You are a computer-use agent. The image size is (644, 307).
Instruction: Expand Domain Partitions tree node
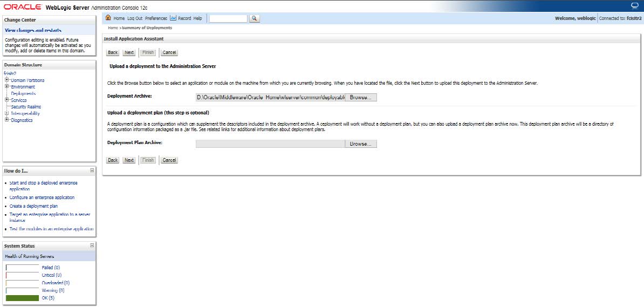tap(7, 80)
